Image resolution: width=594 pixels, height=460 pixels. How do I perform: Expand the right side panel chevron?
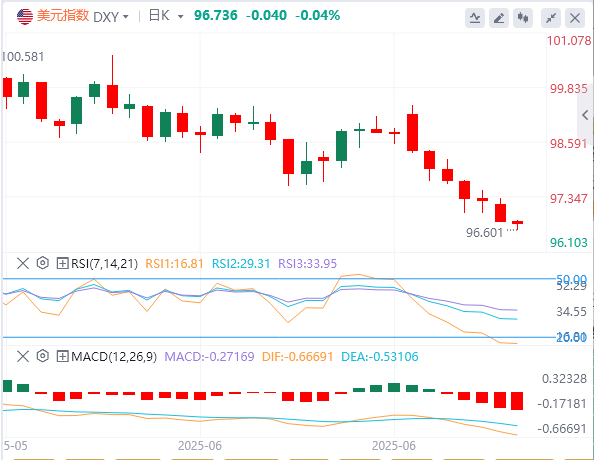[x=586, y=115]
